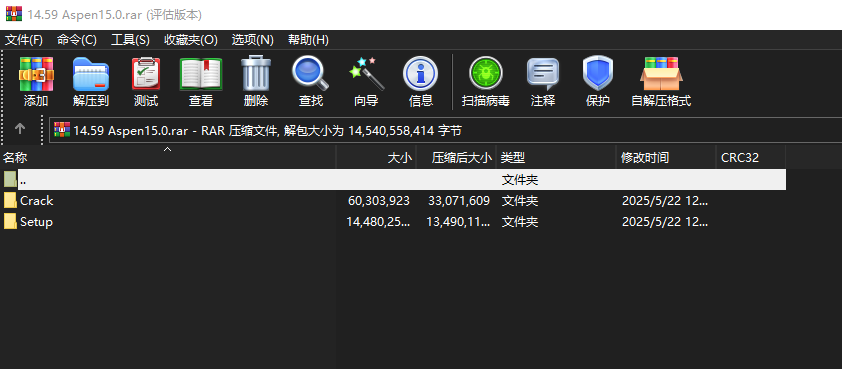Click 文件夹 type in '..' row
842x369 pixels.
[x=520, y=180]
